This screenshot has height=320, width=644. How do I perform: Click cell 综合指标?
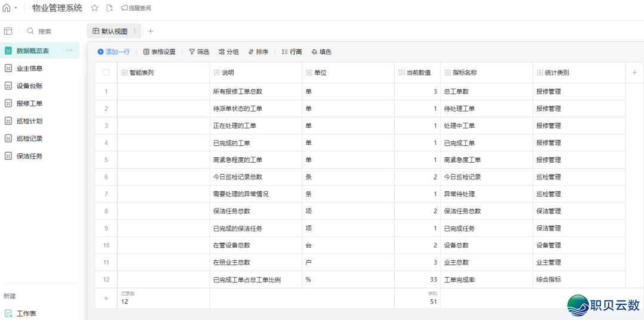[579, 279]
